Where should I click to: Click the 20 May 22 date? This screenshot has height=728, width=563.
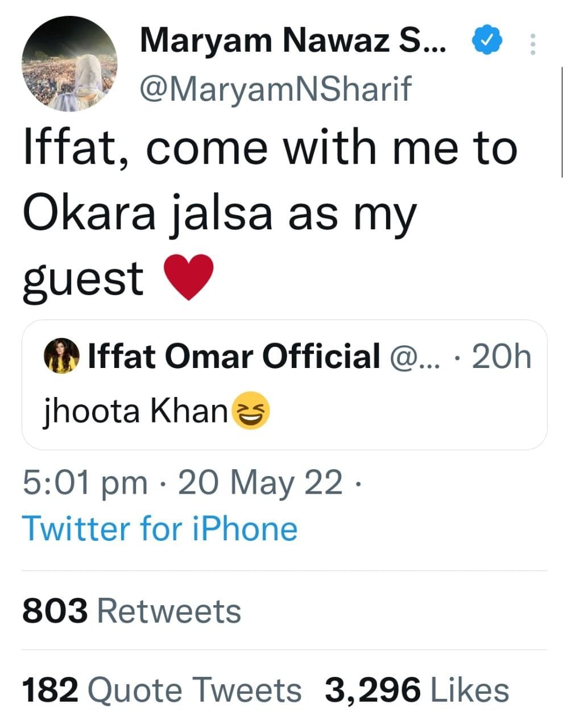tap(260, 483)
